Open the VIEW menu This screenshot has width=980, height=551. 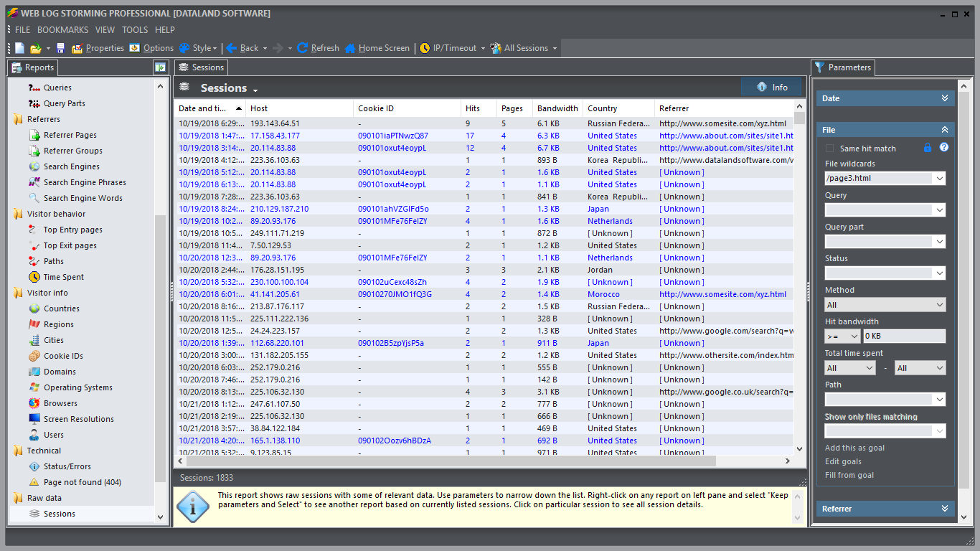tap(105, 30)
